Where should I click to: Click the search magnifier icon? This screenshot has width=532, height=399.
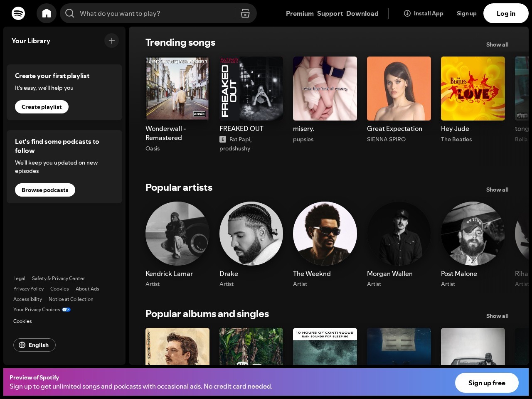coord(70,13)
